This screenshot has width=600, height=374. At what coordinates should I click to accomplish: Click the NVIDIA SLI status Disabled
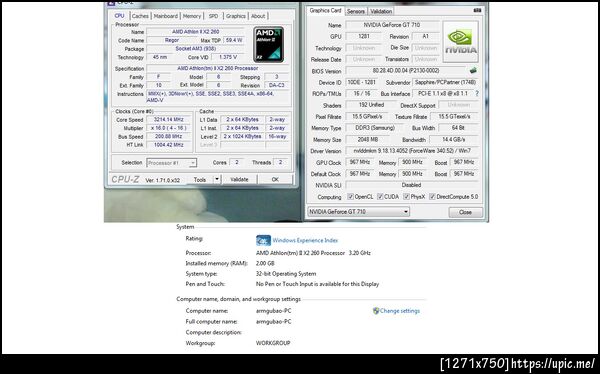[x=412, y=185]
